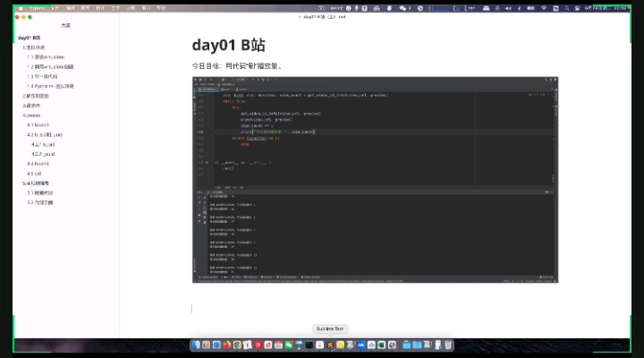
Task: Click the empty line below the image
Action: (x=375, y=309)
